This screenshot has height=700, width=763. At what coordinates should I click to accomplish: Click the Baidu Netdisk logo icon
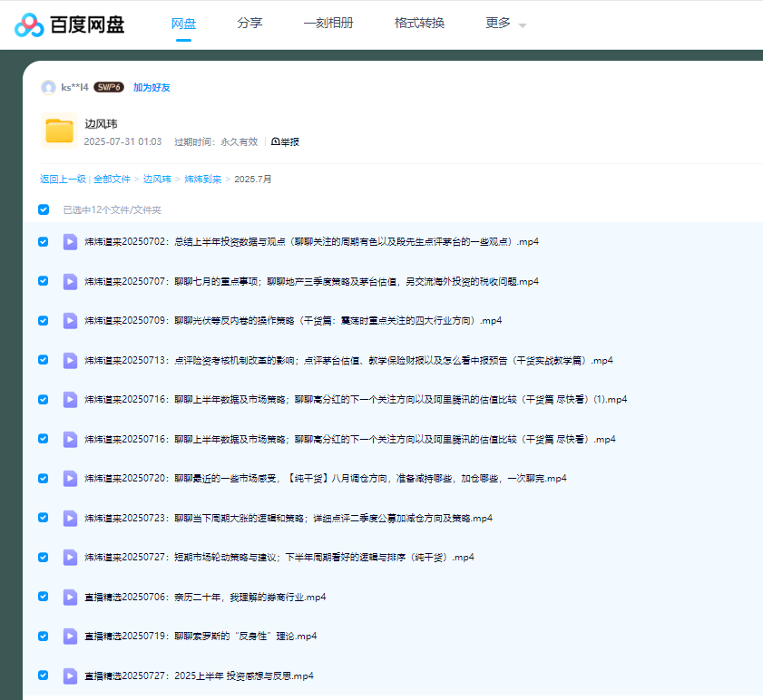pyautogui.click(x=29, y=24)
